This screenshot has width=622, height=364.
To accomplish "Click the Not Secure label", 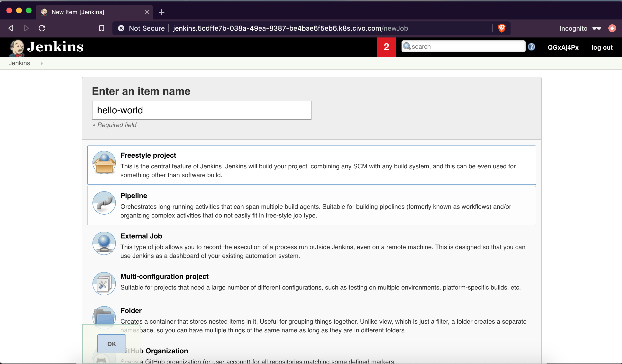I will click(x=146, y=28).
